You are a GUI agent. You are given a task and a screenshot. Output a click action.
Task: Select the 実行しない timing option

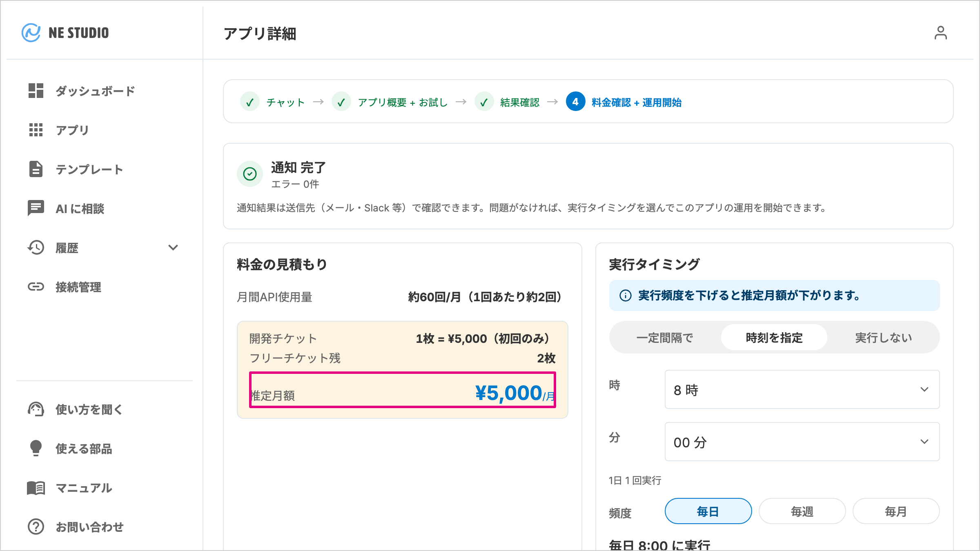(x=884, y=338)
